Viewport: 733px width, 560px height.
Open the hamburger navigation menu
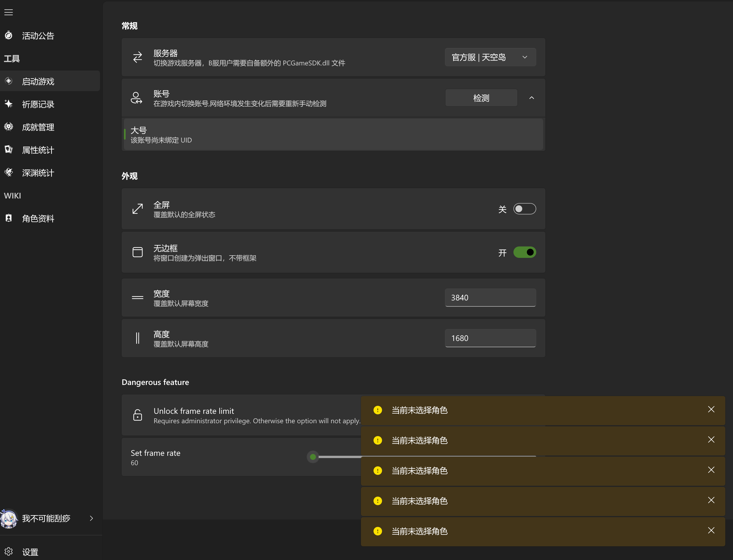8,12
